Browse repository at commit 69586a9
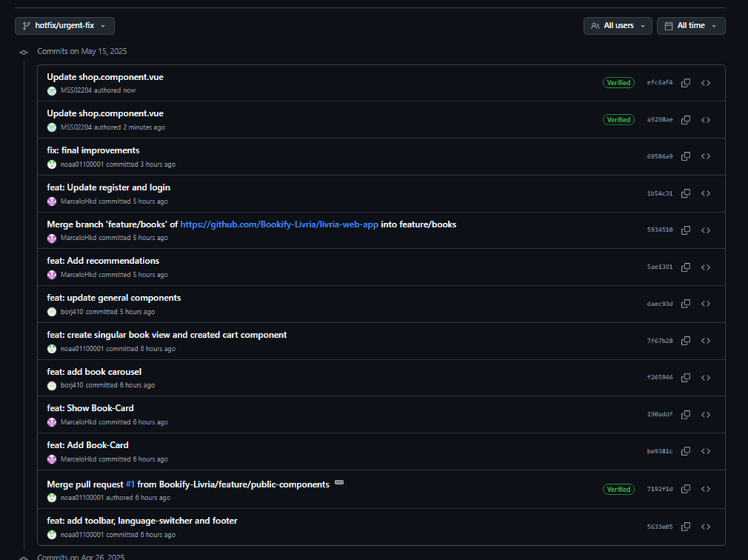Viewport: 748px width, 560px height. click(706, 156)
